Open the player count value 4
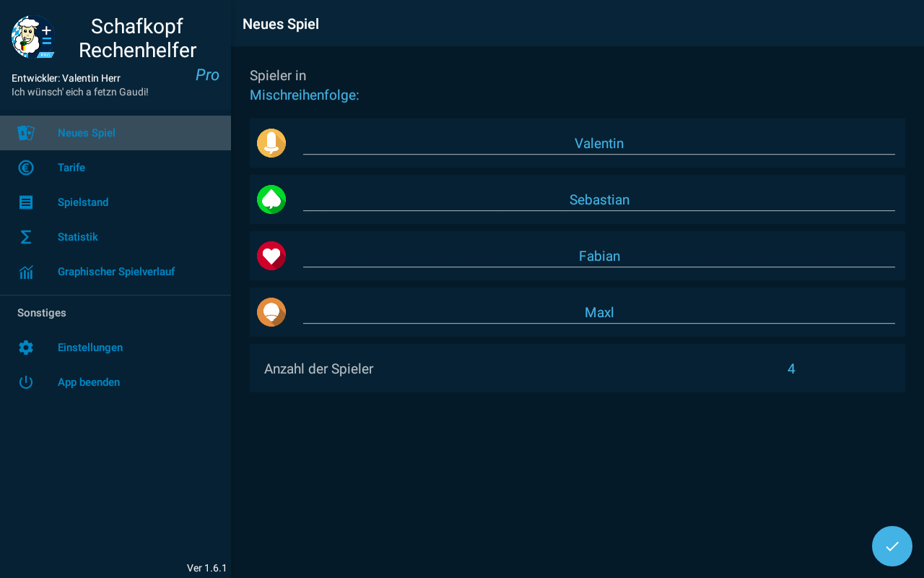Screen dimensions: 924x578 pos(791,368)
